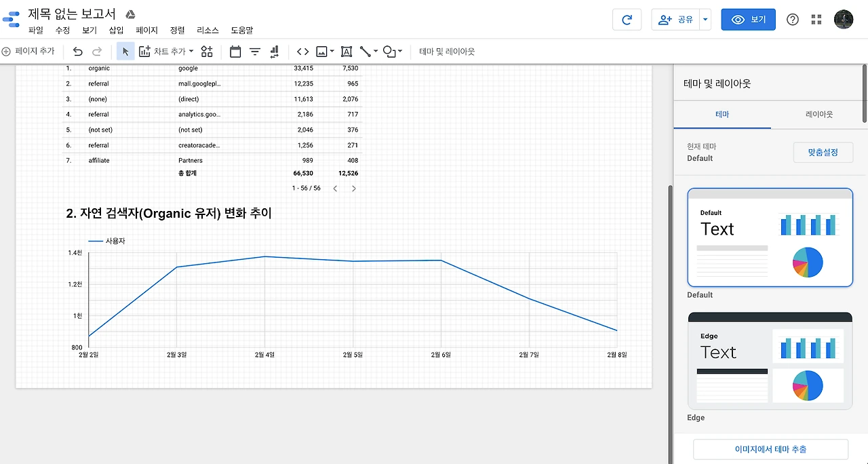Insert a data control icon

pos(275,52)
